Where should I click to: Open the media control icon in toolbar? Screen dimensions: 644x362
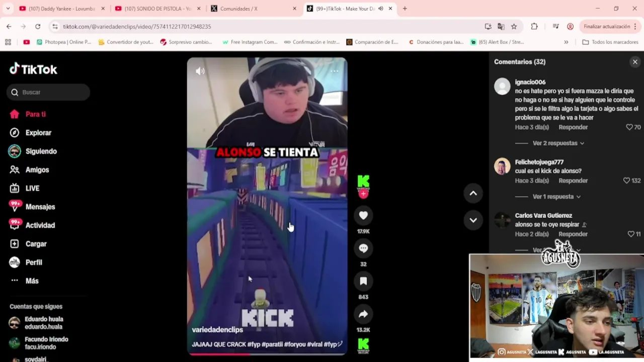point(555,26)
